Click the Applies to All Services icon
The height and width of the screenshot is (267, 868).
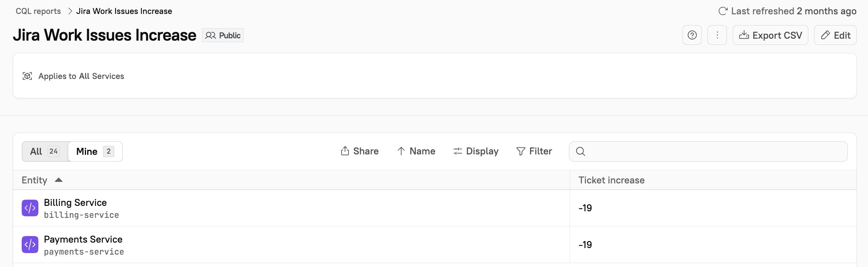point(27,76)
